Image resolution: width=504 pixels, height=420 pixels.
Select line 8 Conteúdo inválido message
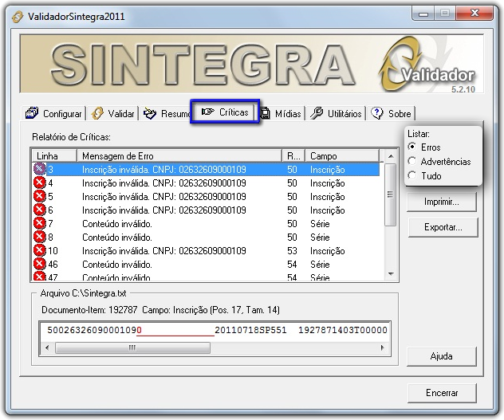tap(117, 237)
